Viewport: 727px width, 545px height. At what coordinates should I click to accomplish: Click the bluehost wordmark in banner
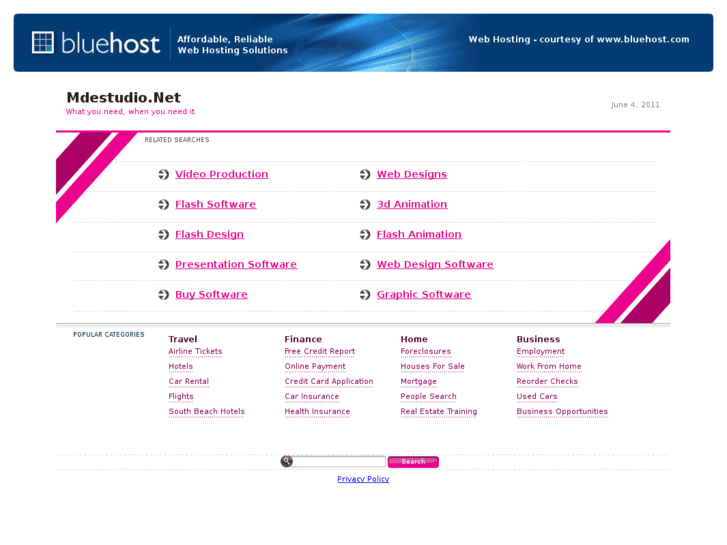pyautogui.click(x=110, y=44)
